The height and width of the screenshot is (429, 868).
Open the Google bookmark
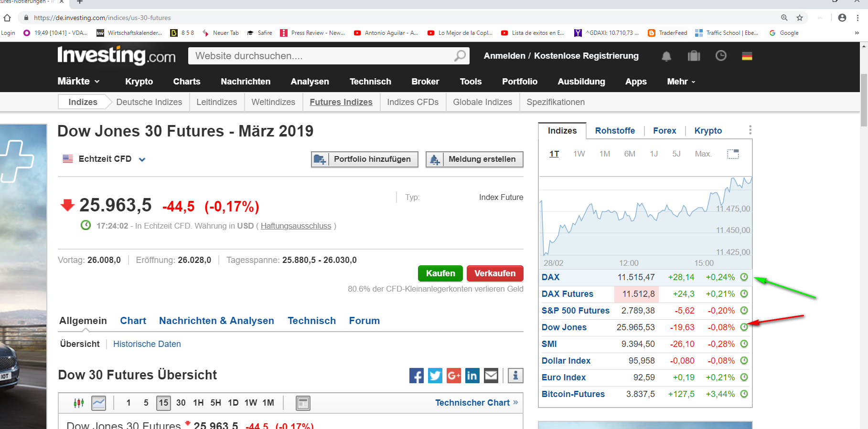pyautogui.click(x=784, y=33)
